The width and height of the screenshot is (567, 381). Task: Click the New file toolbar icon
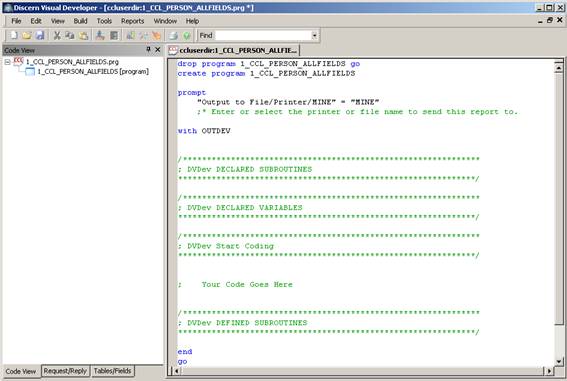(x=14, y=35)
